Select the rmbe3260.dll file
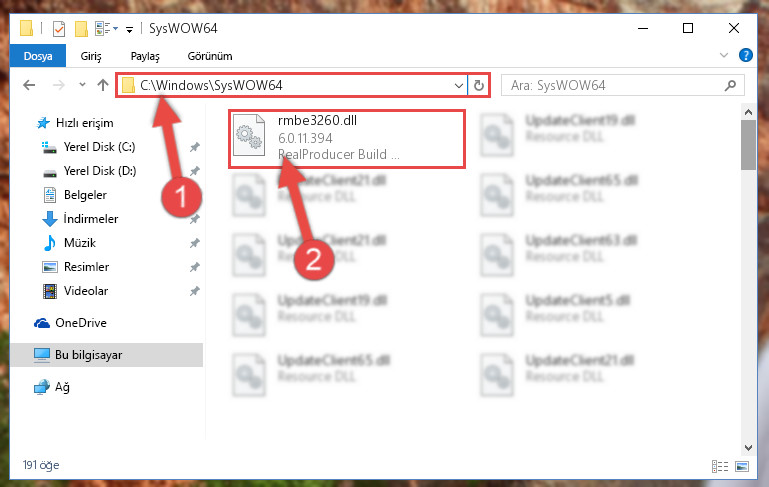 (x=346, y=138)
